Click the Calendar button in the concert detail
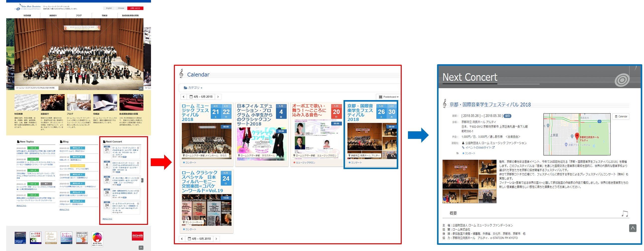This screenshot has height=251, width=644. 621,116
